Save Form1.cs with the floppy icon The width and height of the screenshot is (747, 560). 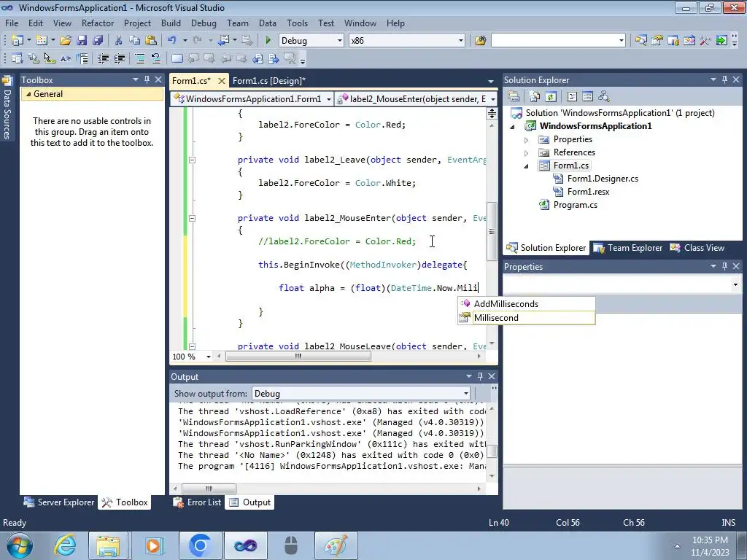click(82, 41)
